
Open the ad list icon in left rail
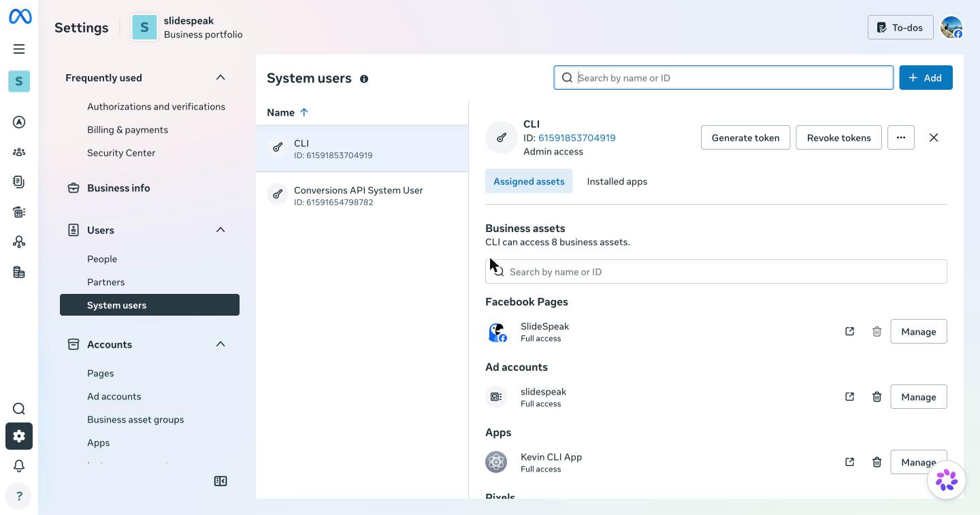pyautogui.click(x=19, y=212)
